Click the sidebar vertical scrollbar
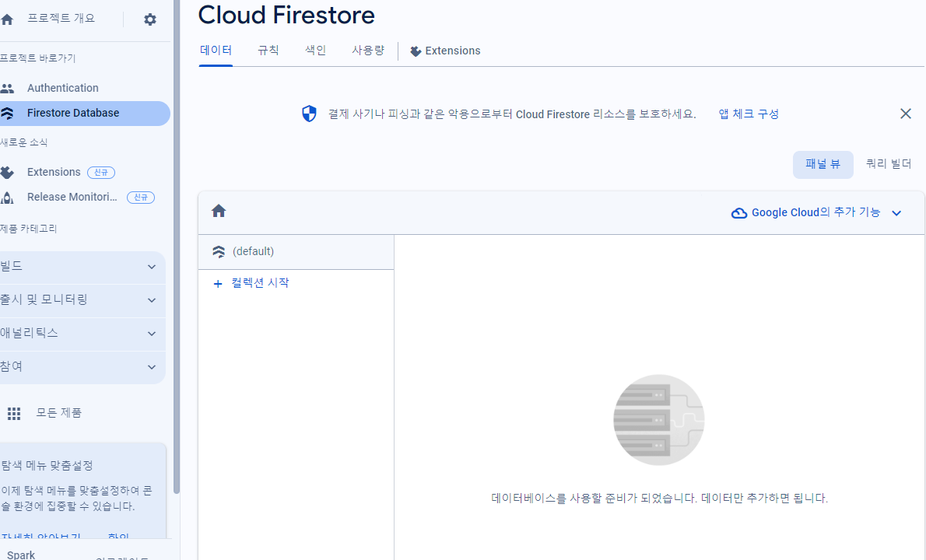The image size is (926, 560). [x=177, y=247]
